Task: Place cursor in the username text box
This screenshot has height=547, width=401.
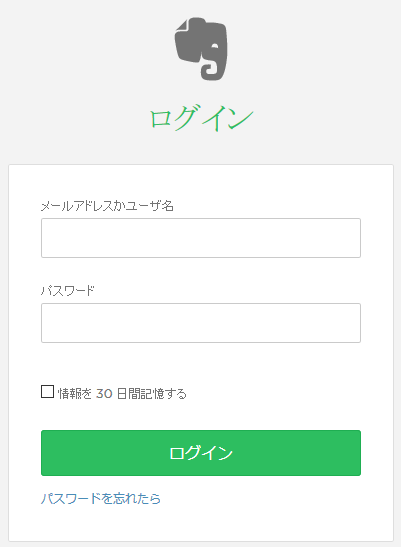Action: point(201,238)
